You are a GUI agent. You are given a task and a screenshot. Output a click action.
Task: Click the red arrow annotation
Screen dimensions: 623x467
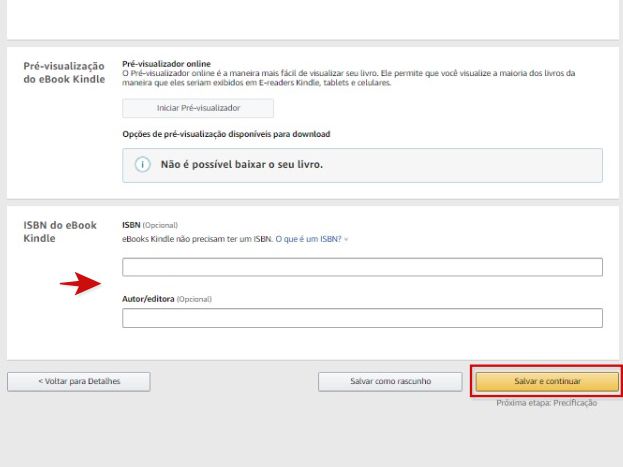80,283
